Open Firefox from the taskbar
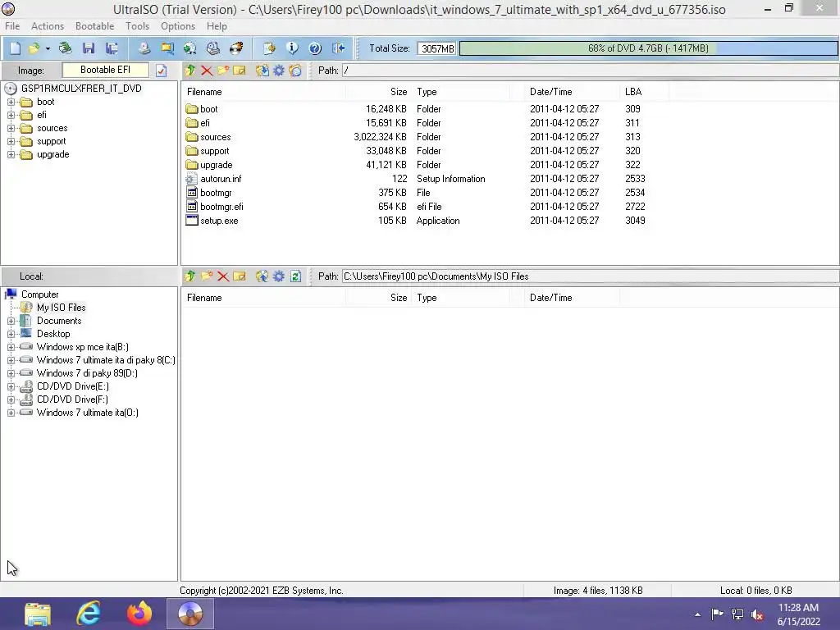Screen dimensions: 840x630 [x=139, y=614]
